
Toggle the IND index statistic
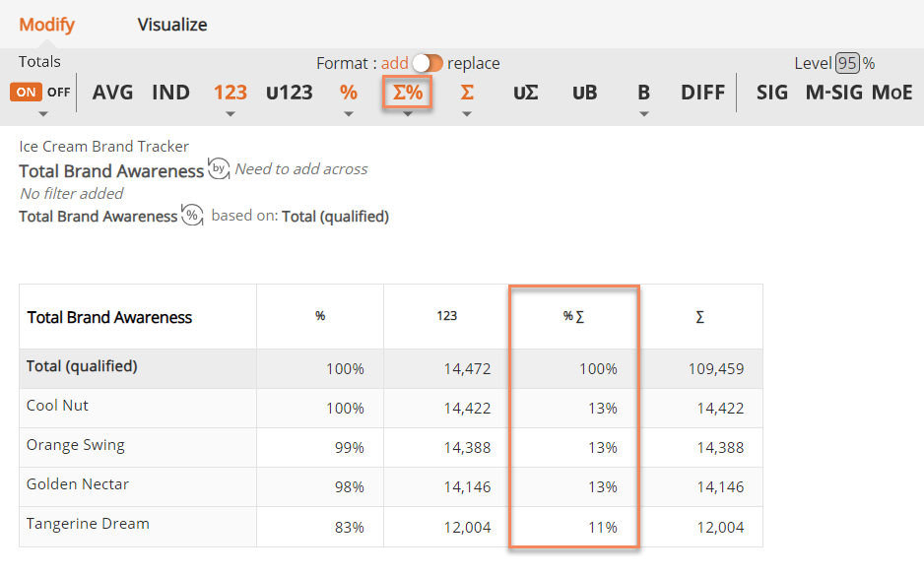point(170,93)
